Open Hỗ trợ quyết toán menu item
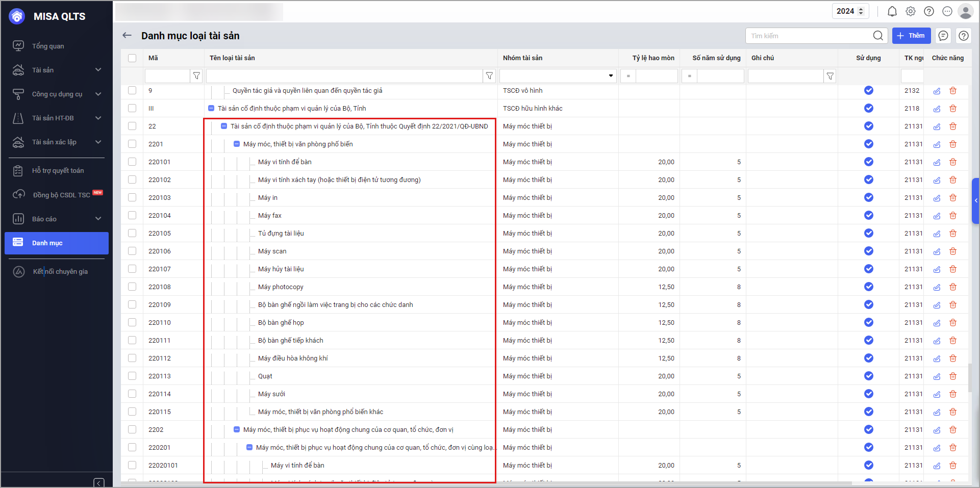The image size is (980, 488). tap(58, 171)
